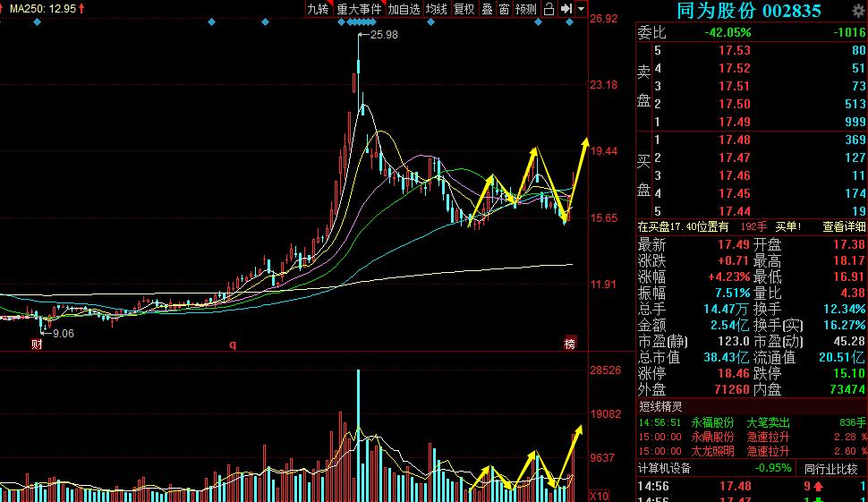Click the 金额 2.54亿 value
Screen dimensions: 868x502
[x=730, y=325]
